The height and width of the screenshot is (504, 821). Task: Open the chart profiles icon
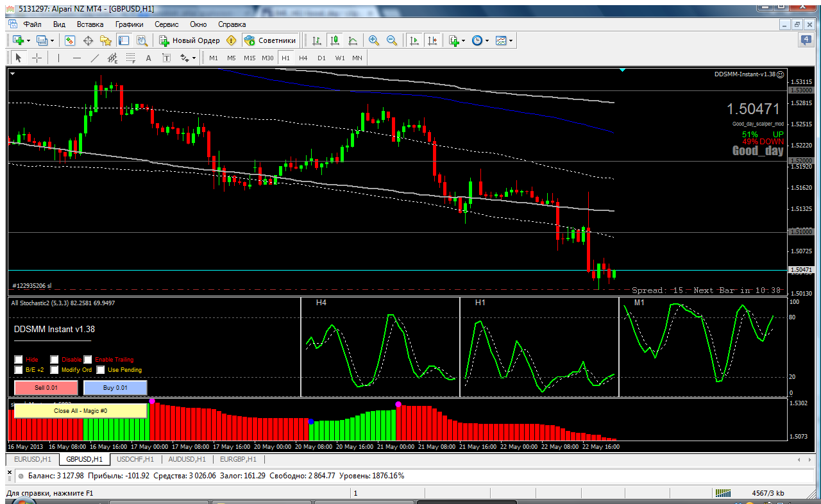(x=42, y=40)
